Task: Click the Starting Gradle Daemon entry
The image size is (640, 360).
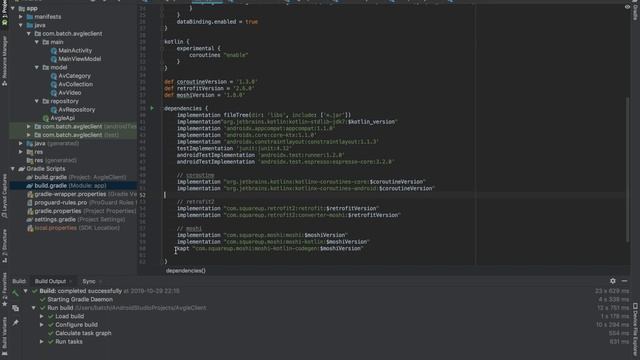Action: 80,300
